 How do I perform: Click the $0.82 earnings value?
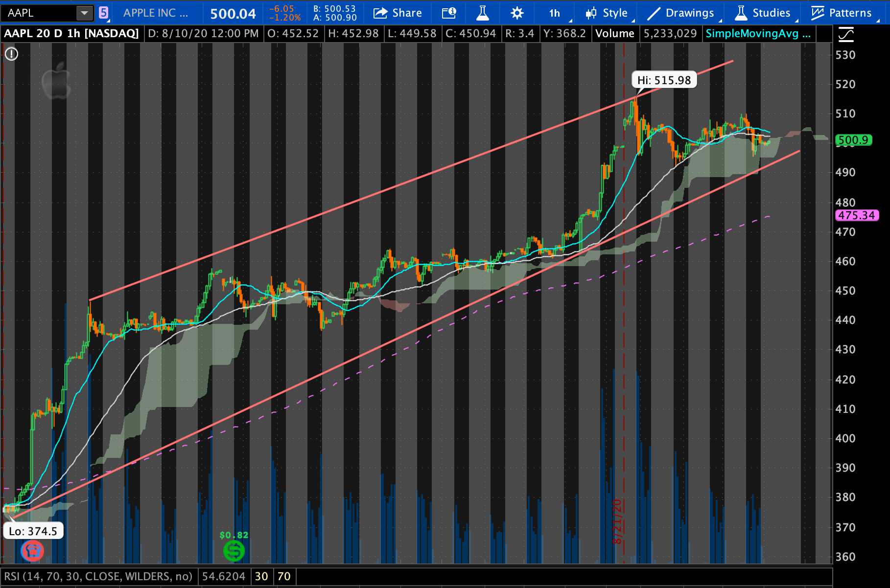coord(234,535)
